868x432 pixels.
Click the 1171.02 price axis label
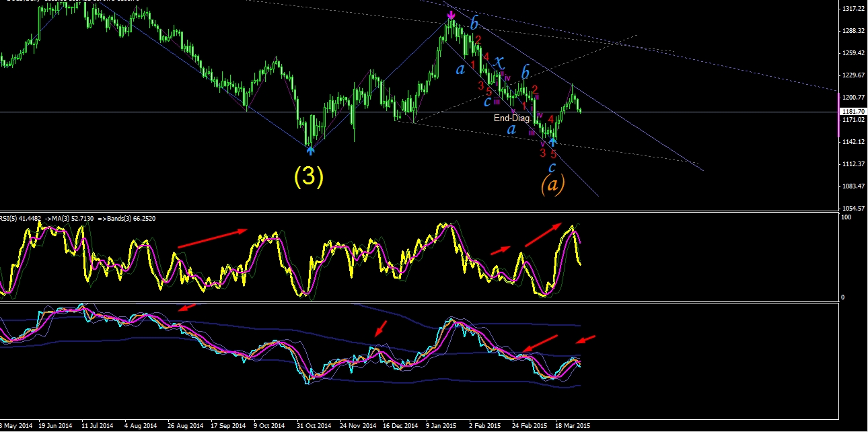853,119
